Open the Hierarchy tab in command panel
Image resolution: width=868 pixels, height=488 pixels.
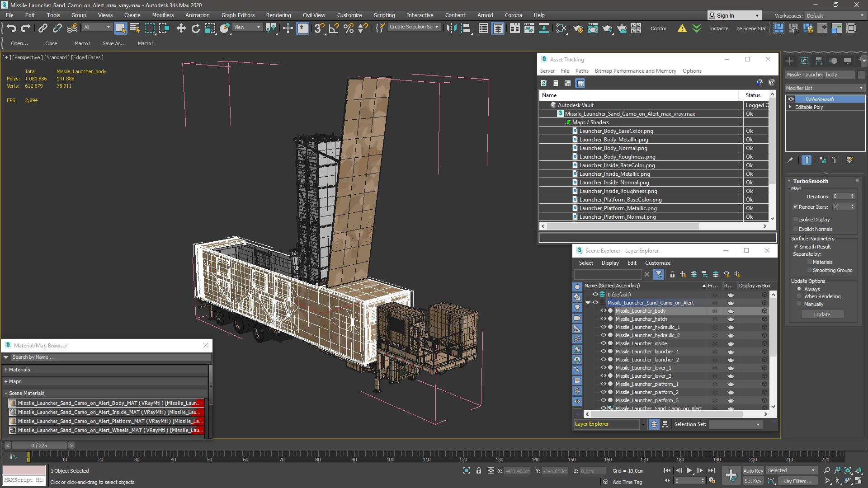[x=819, y=61]
